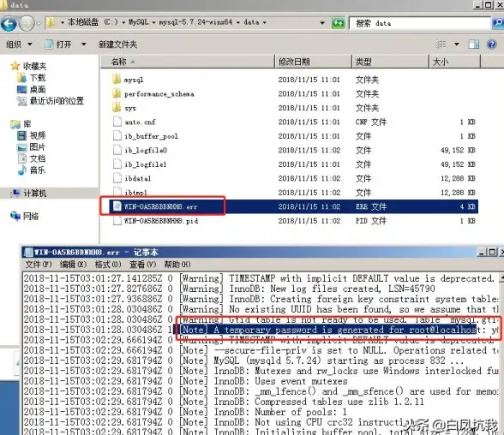The height and width of the screenshot is (435, 504).
Task: Select WIN-OA5R6BBNHH8.err file icon
Action: pyautogui.click(x=117, y=206)
